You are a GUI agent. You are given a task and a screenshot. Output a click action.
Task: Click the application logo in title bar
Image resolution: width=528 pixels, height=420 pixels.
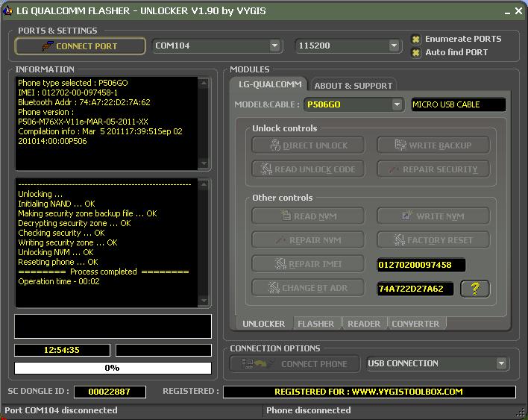pos(7,10)
